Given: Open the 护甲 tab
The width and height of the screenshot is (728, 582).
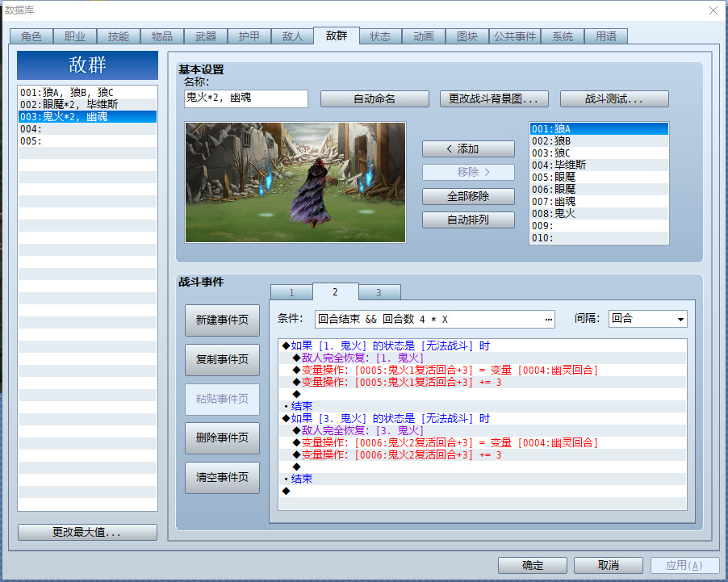Looking at the screenshot, I should (249, 36).
